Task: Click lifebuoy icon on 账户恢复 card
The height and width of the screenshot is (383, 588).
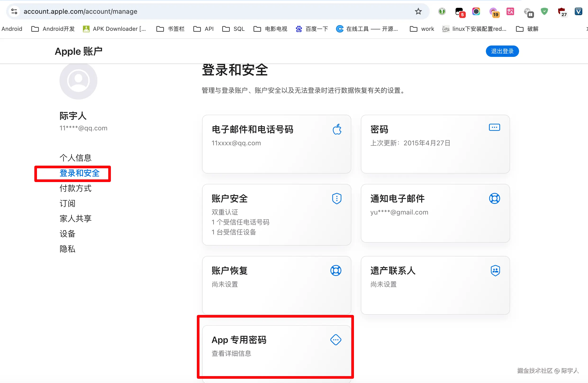Action: pyautogui.click(x=336, y=270)
